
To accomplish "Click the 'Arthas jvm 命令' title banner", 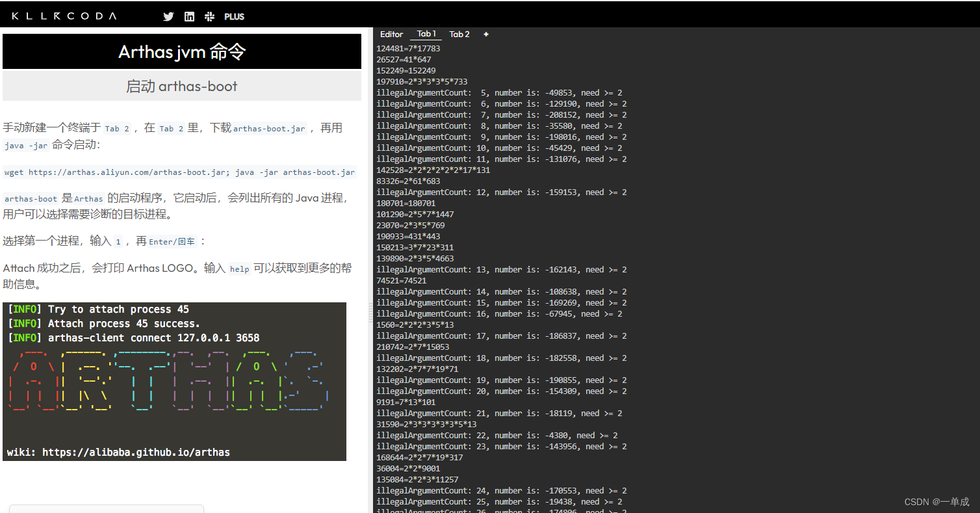I will pos(182,51).
